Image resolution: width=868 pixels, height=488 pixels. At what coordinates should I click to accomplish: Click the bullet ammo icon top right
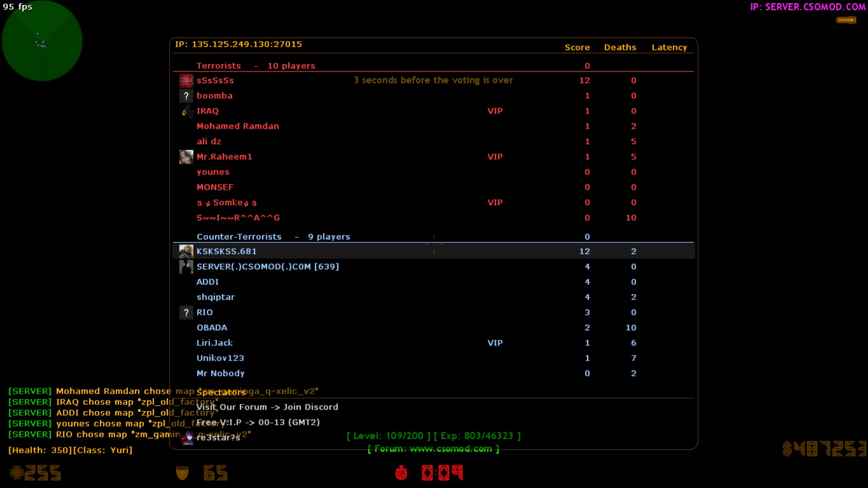pyautogui.click(x=846, y=20)
